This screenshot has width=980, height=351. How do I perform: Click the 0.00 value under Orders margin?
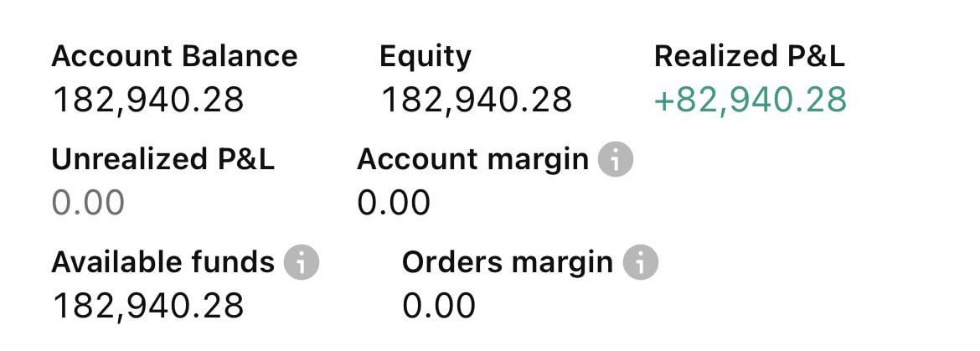[x=438, y=306]
